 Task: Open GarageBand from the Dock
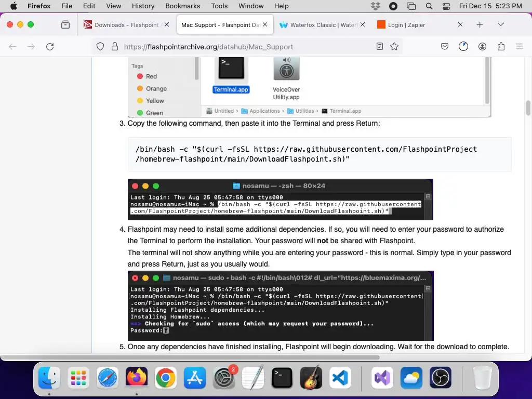pyautogui.click(x=311, y=378)
